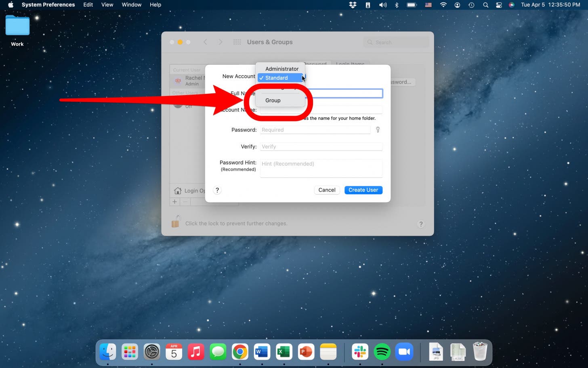Open Launchpad from the Dock
The width and height of the screenshot is (588, 368).
(130, 352)
